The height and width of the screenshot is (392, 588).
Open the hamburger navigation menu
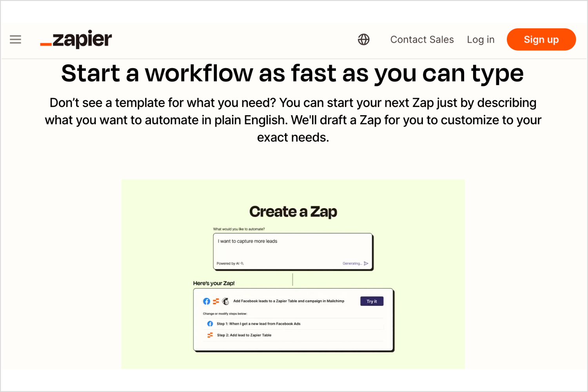(x=15, y=40)
